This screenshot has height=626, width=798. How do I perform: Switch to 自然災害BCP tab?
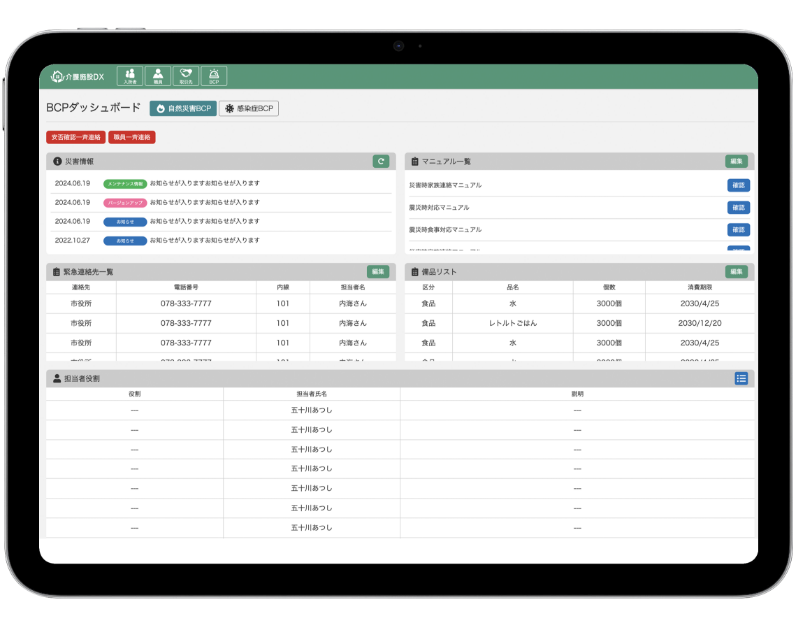(x=183, y=108)
